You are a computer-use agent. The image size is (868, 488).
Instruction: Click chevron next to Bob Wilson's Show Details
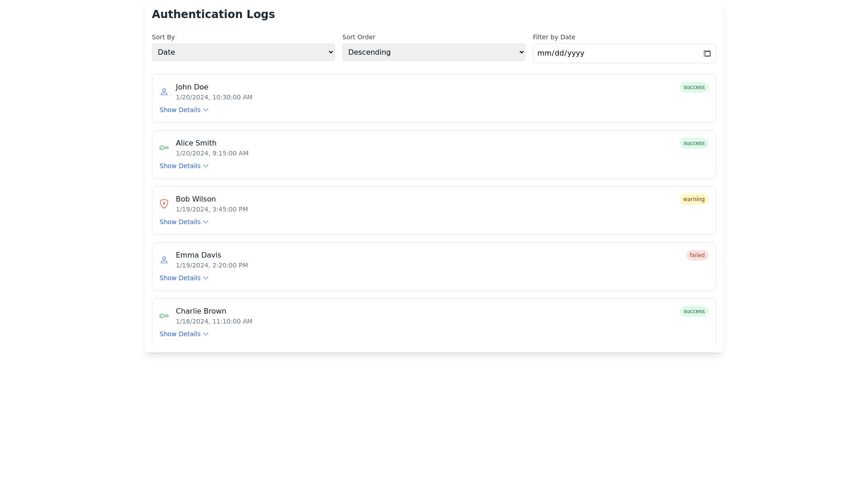206,222
